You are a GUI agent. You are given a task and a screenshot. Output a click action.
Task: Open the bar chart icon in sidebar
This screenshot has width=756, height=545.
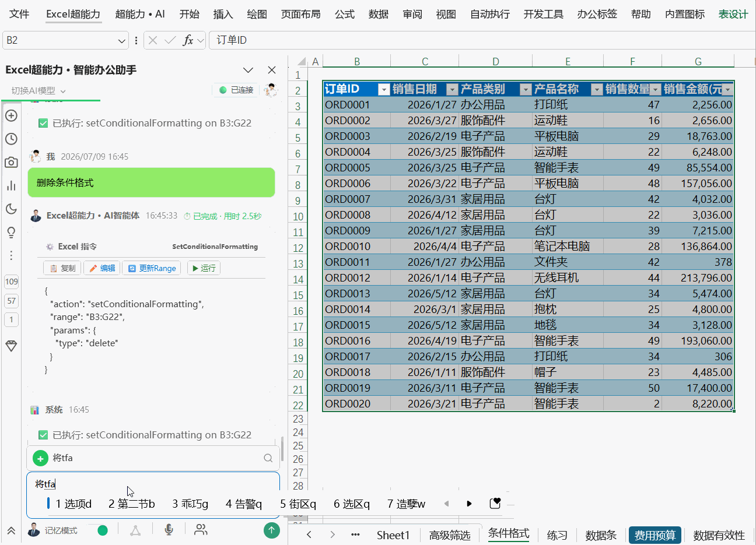pyautogui.click(x=11, y=185)
